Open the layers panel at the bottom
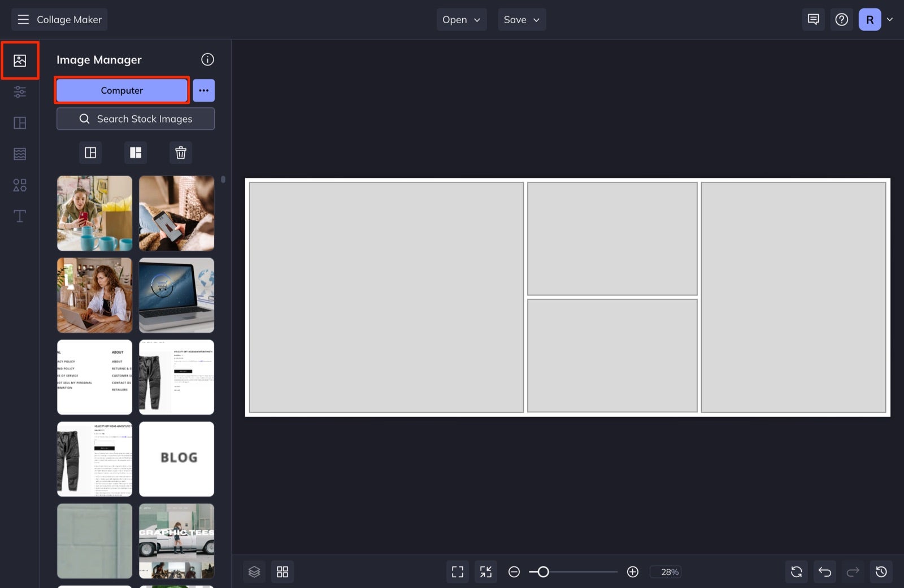Viewport: 904px width, 588px height. tap(254, 572)
